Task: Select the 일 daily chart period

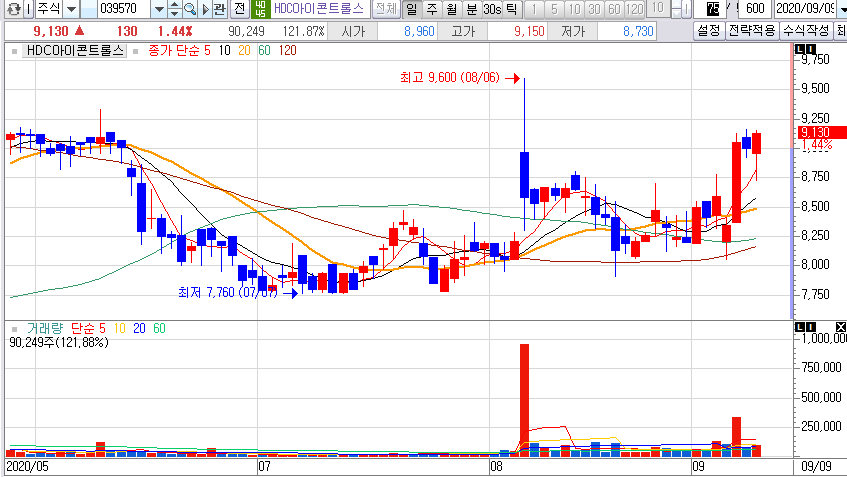Action: click(x=412, y=9)
